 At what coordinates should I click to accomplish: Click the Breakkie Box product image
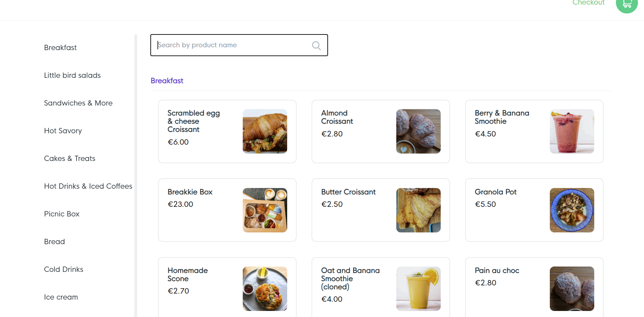[265, 210]
